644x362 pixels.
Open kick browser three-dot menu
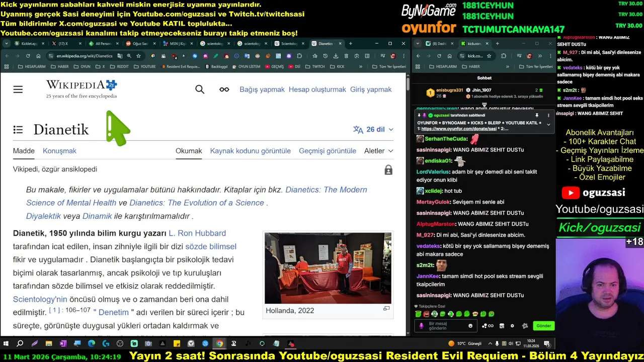550,56
